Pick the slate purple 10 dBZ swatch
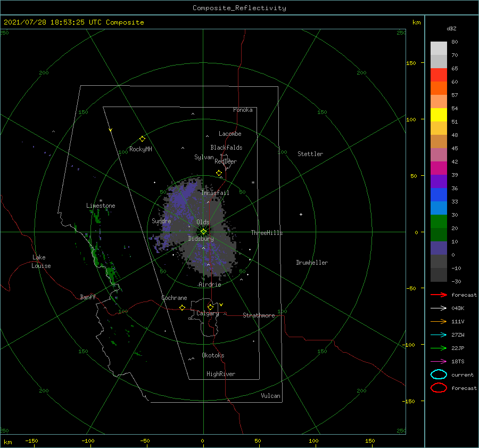479x448 pixels. (x=439, y=248)
